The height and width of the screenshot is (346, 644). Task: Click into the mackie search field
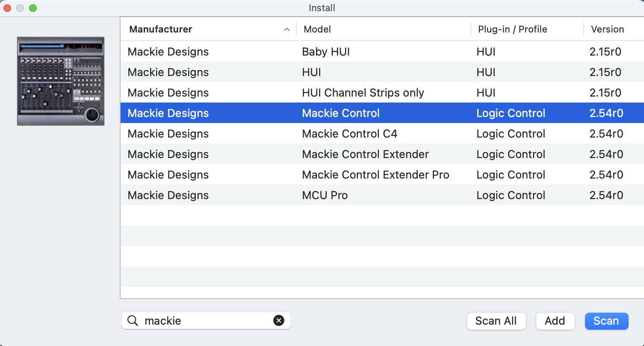pyautogui.click(x=205, y=321)
